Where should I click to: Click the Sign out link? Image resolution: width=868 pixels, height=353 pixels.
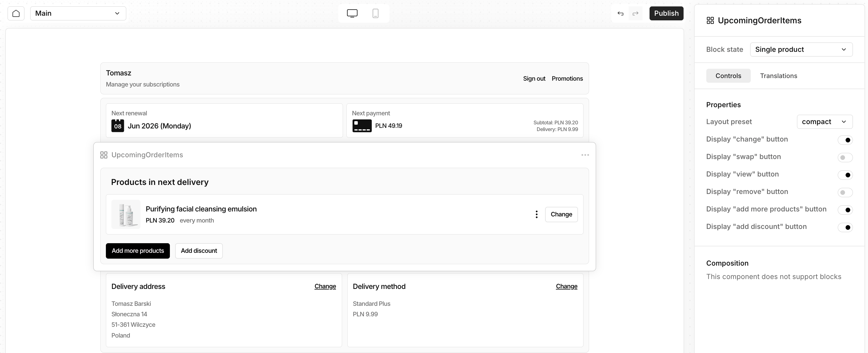pyautogui.click(x=534, y=79)
